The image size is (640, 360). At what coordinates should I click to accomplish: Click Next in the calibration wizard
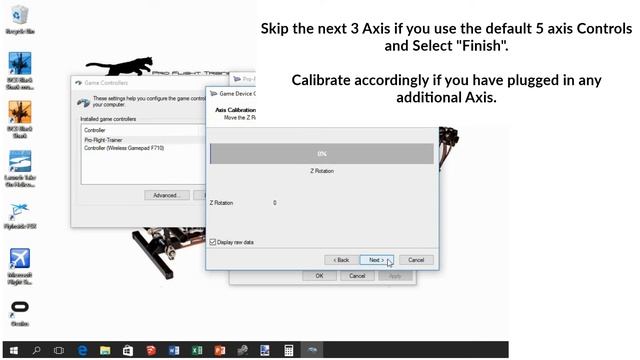[x=376, y=260]
